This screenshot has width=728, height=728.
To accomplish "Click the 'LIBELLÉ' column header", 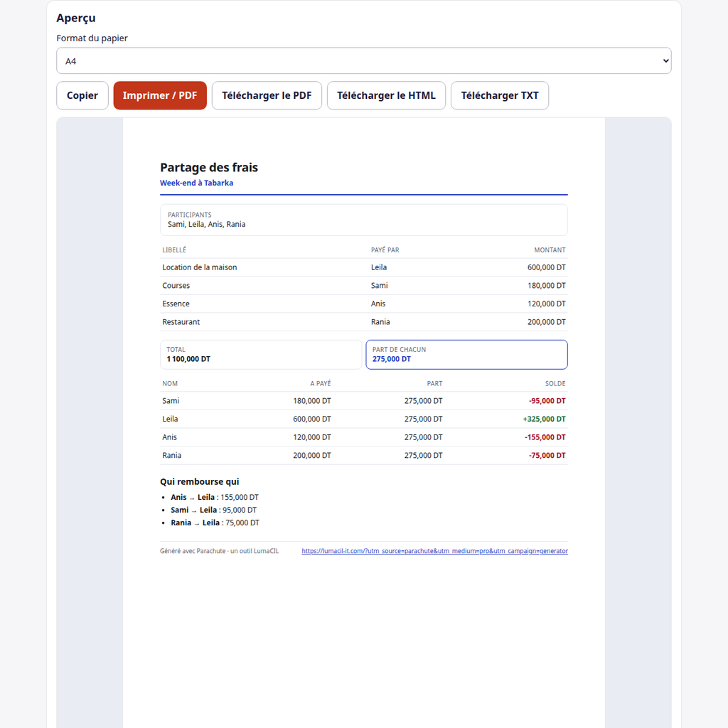I will point(174,250).
